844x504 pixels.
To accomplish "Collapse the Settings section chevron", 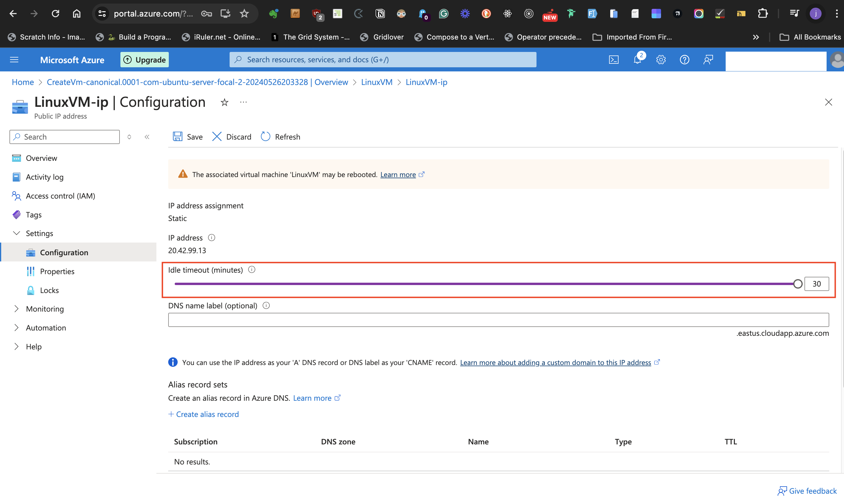I will pos(17,233).
